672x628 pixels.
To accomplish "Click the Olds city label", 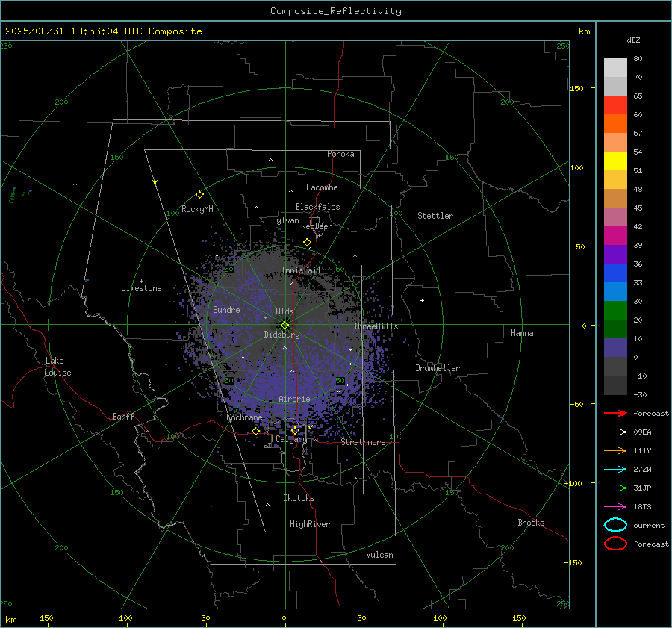I will coord(284,311).
